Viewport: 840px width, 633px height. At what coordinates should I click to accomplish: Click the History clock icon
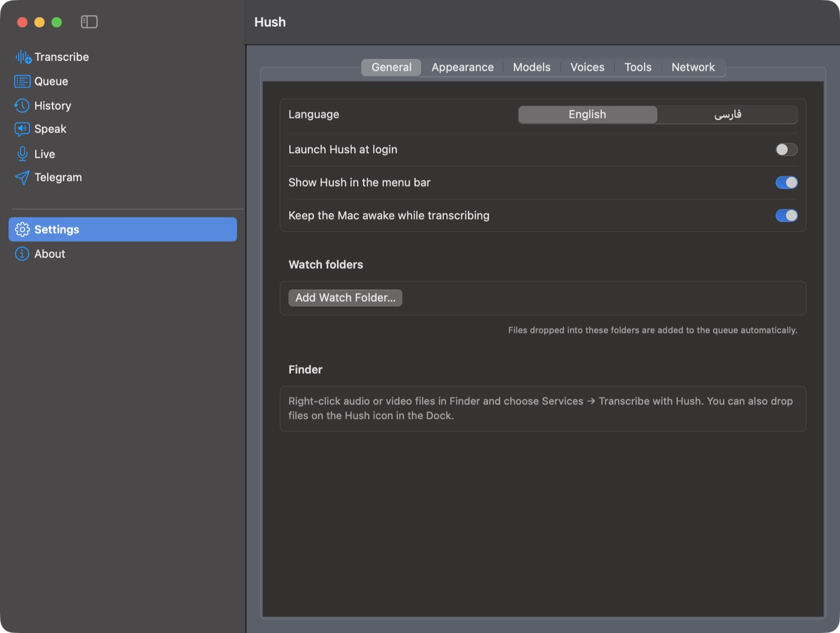[x=22, y=105]
